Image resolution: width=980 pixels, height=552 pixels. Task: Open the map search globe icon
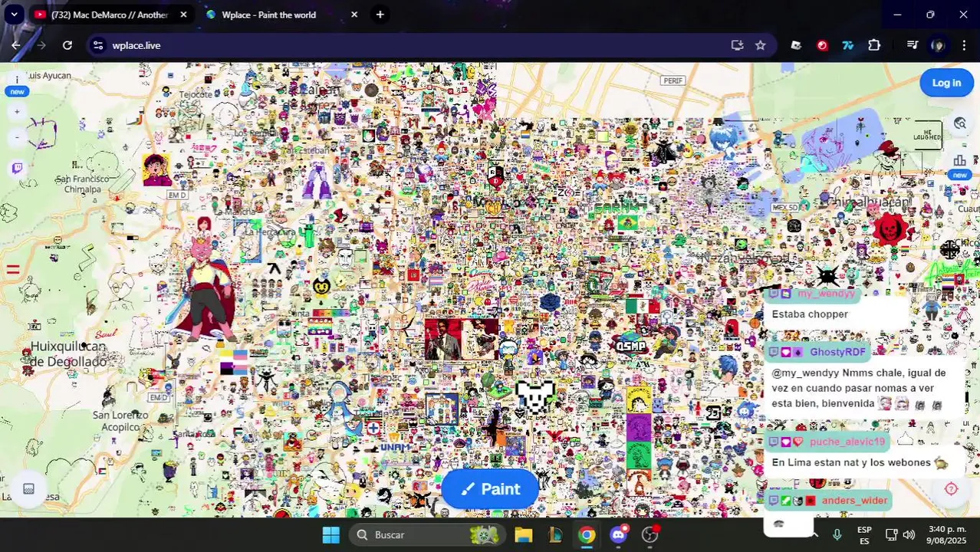[x=959, y=123]
